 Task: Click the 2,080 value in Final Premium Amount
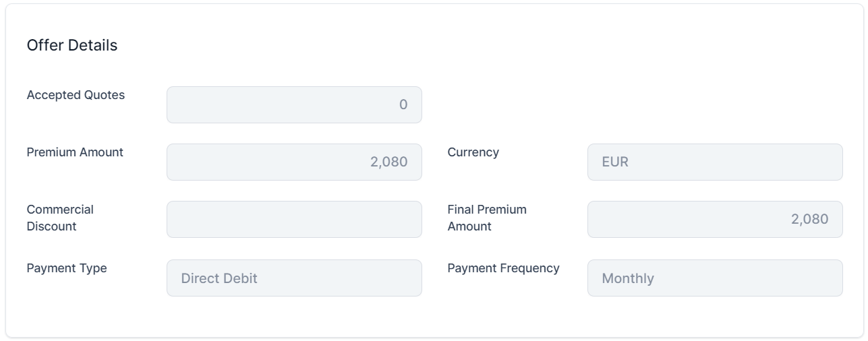(809, 219)
